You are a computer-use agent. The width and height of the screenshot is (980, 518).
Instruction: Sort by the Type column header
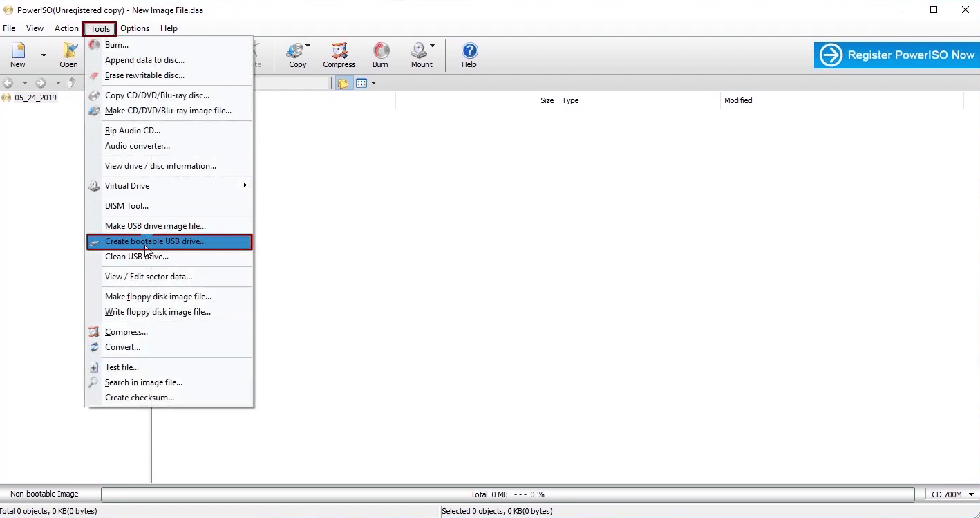639,100
